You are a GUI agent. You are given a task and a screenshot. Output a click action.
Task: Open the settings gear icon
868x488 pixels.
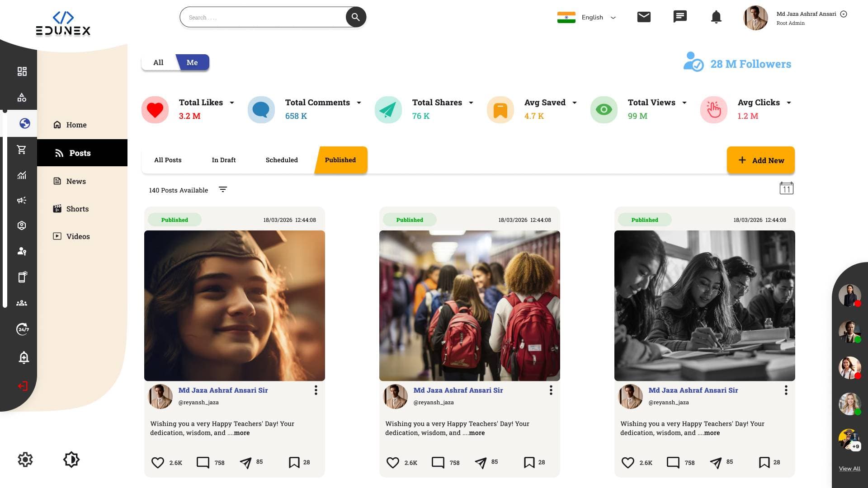point(25,460)
